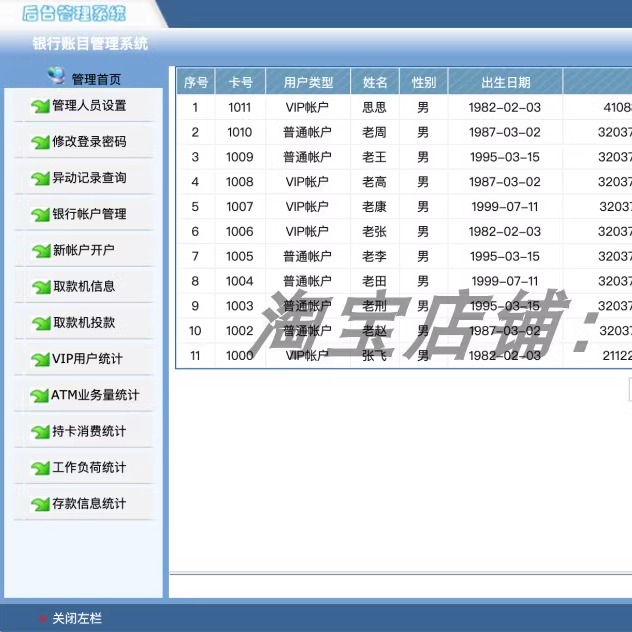Click the name 老康 in table
The height and width of the screenshot is (632, 632).
(x=374, y=207)
